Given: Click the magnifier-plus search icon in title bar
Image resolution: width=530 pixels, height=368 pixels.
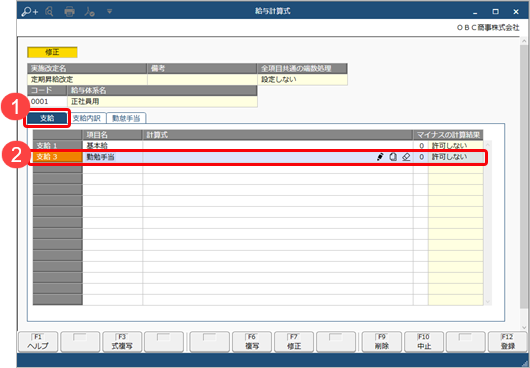Looking at the screenshot, I should [30, 12].
